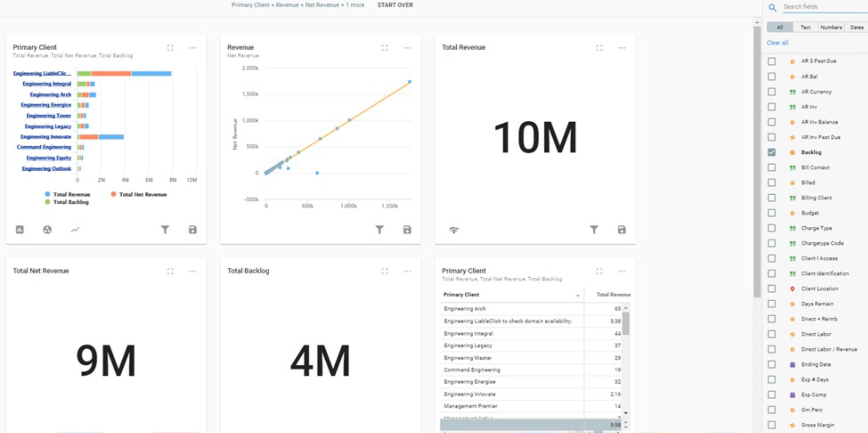Click the Total Net Revenue legend color dot
Screen dimensions: 868x433
pos(114,194)
